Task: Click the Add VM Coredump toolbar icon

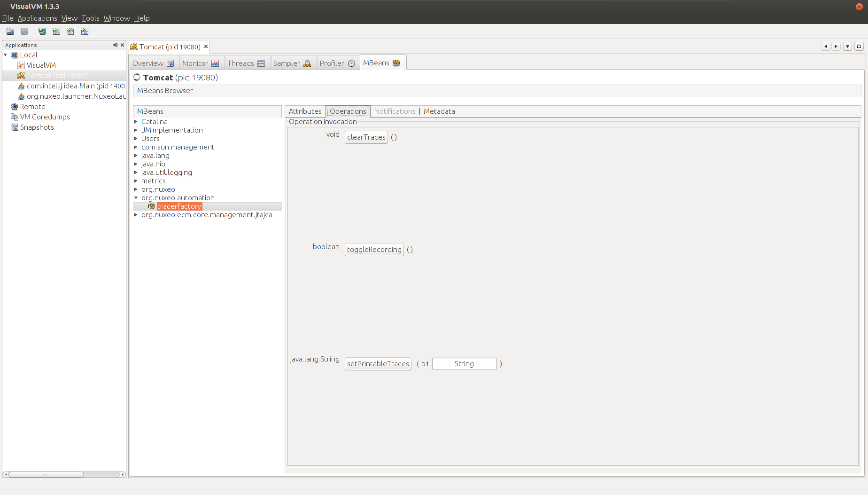Action: pyautogui.click(x=70, y=31)
